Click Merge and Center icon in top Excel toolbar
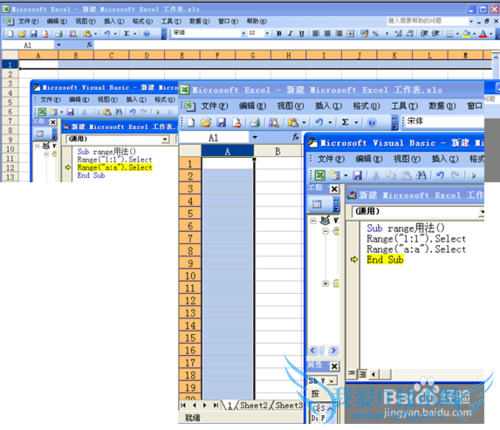This screenshot has height=430, width=500. point(350,33)
